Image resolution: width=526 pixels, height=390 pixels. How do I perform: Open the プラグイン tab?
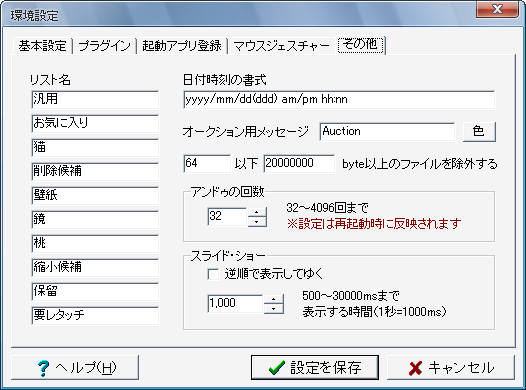coord(104,46)
